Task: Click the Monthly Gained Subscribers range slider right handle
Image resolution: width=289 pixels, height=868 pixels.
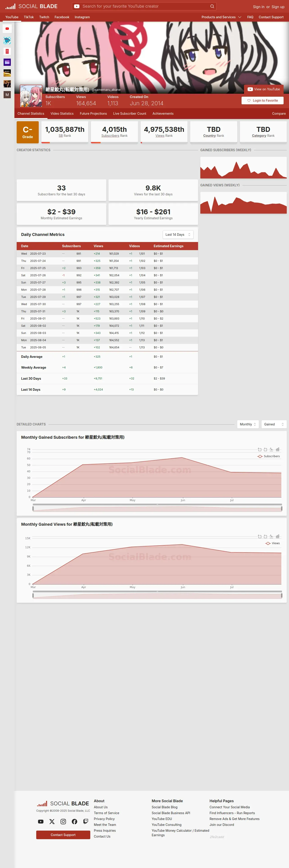Action: (x=282, y=508)
